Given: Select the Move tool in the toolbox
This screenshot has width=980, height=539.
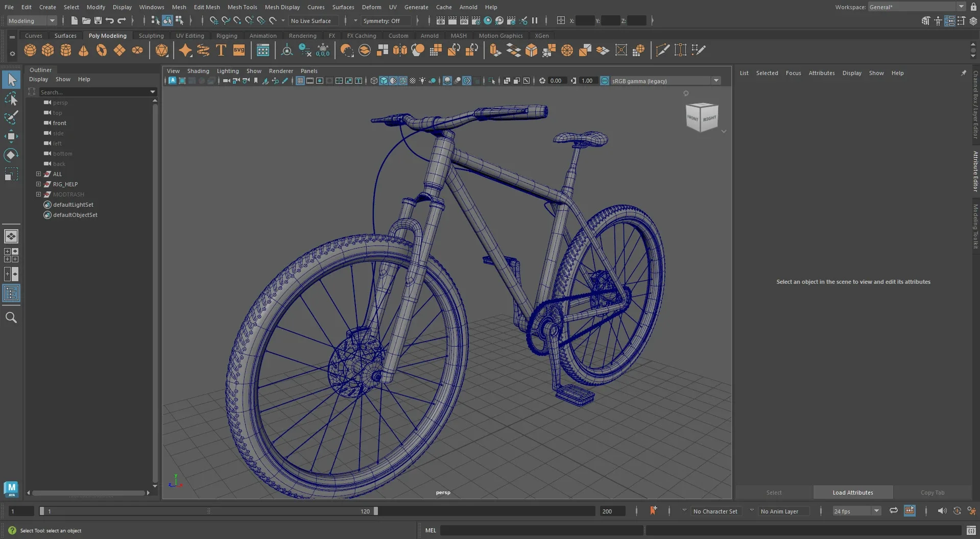Looking at the screenshot, I should tap(11, 136).
